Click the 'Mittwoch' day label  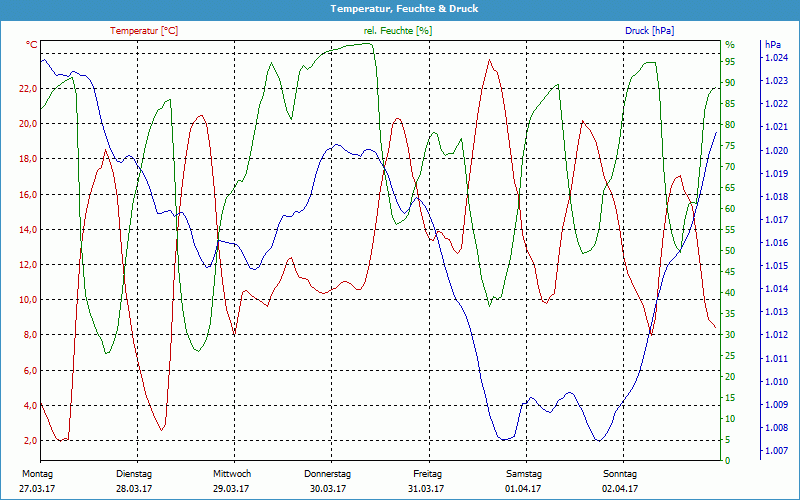point(232,474)
